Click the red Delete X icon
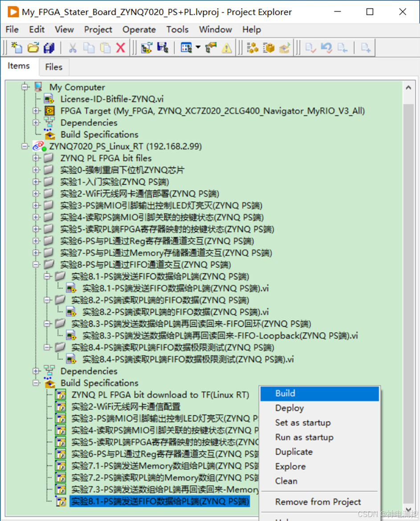This screenshot has height=521, width=420. [x=121, y=48]
